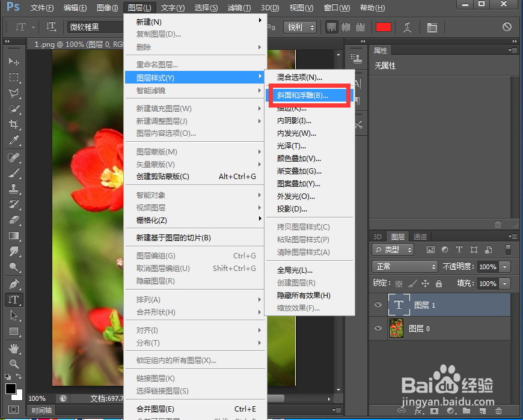Choose 投影(D)... drop shadow
Image resolution: width=523 pixels, height=420 pixels.
(309, 209)
